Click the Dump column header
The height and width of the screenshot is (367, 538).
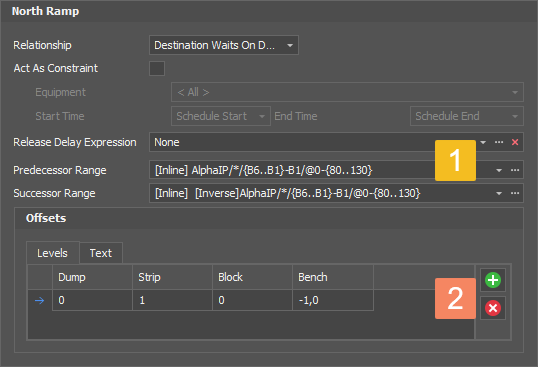[x=92, y=277]
